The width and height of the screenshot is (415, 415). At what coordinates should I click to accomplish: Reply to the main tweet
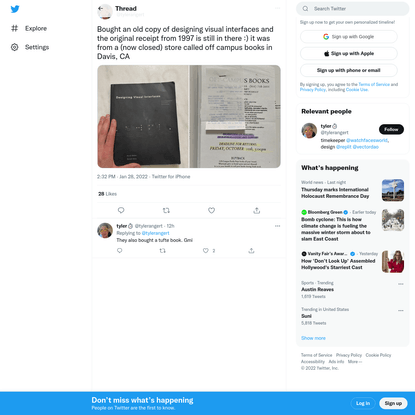pyautogui.click(x=121, y=210)
